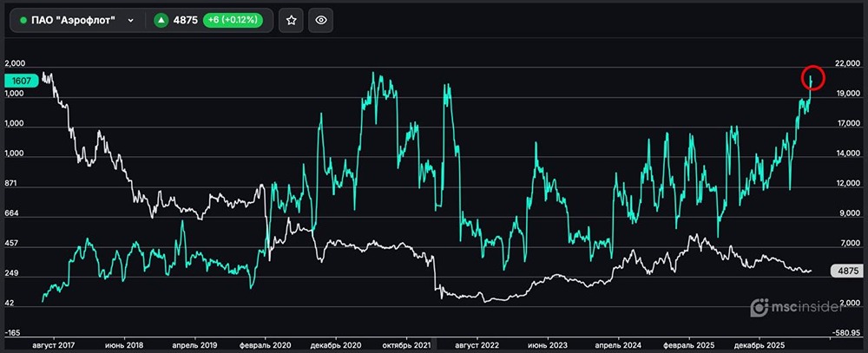Click the 249 axis label

click(11, 273)
